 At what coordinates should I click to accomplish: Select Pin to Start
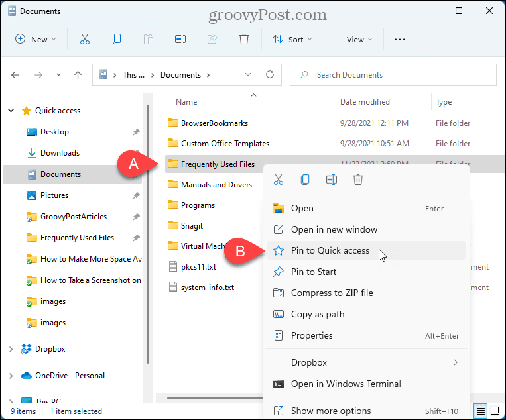[x=366, y=272]
